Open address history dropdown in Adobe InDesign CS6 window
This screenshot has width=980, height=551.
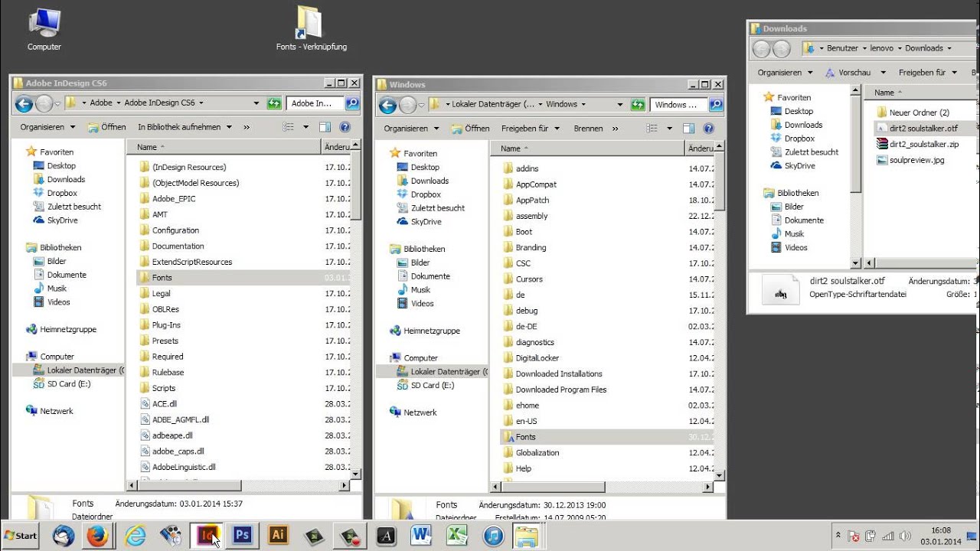click(x=256, y=103)
